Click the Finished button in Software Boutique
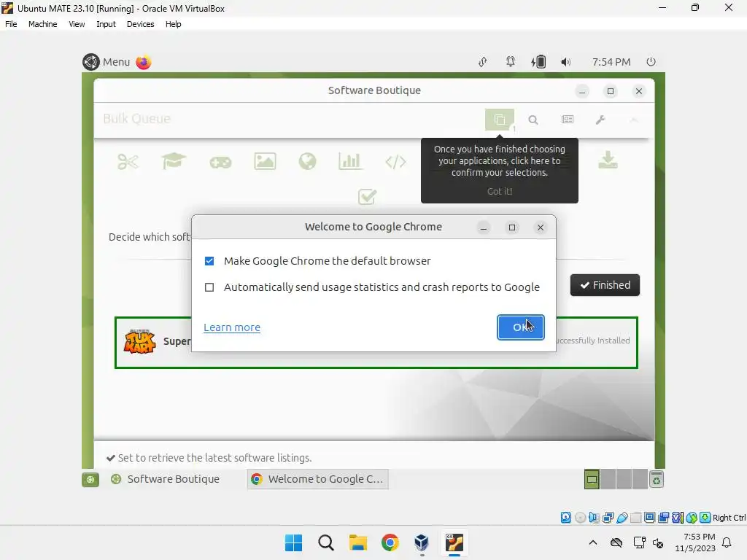The image size is (747, 560). click(605, 285)
